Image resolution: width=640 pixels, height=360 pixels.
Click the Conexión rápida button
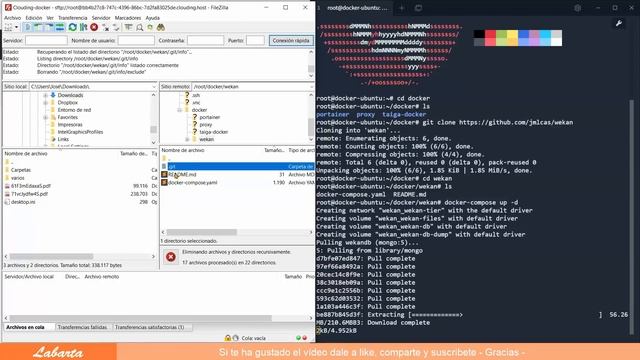(291, 40)
